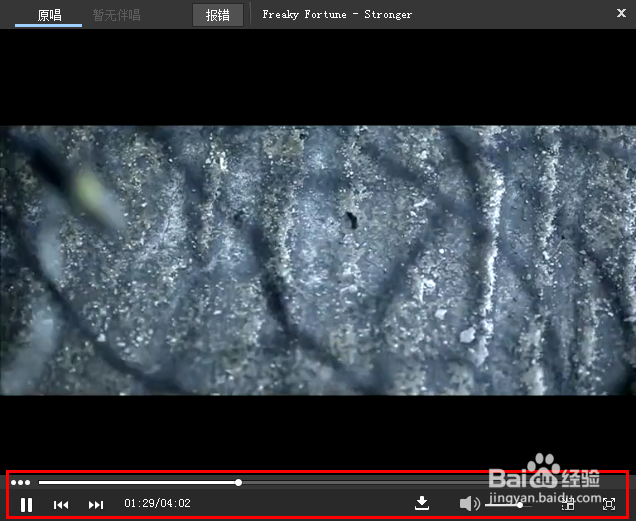The height and width of the screenshot is (521, 636).
Task: Click the video frame area
Action: coord(318,260)
